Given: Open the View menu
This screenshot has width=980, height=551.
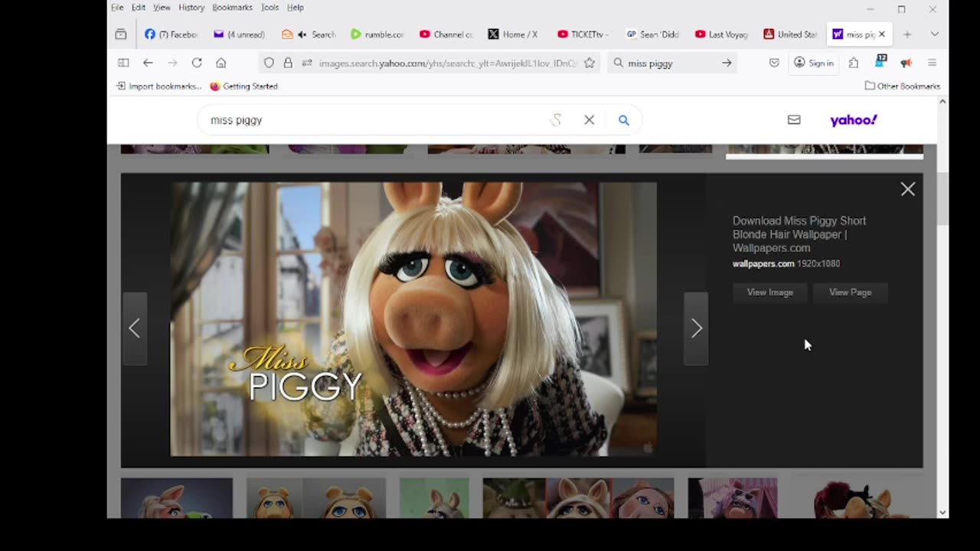Looking at the screenshot, I should click(162, 8).
